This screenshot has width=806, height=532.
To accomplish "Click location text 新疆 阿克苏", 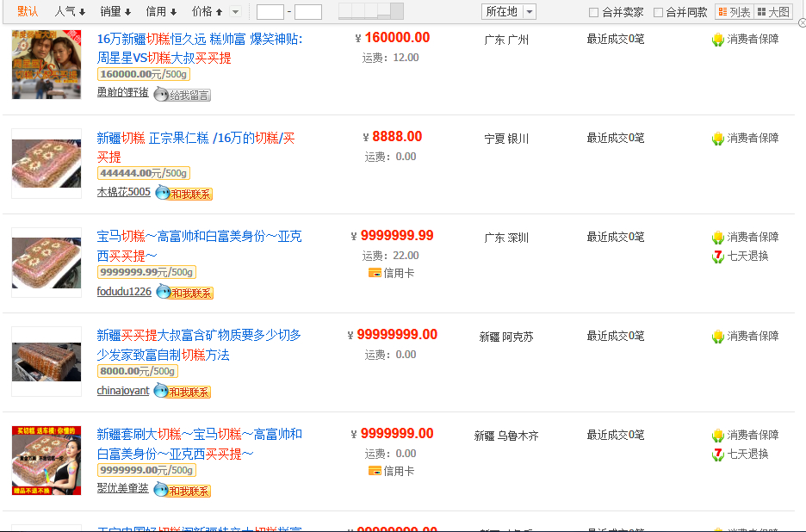I will point(506,337).
